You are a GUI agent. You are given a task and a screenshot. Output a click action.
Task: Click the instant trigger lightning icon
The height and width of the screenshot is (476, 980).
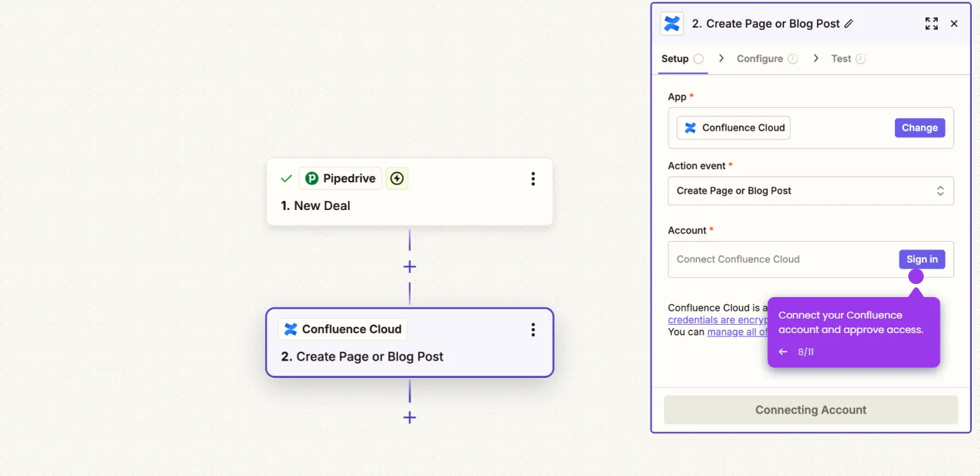click(x=397, y=179)
